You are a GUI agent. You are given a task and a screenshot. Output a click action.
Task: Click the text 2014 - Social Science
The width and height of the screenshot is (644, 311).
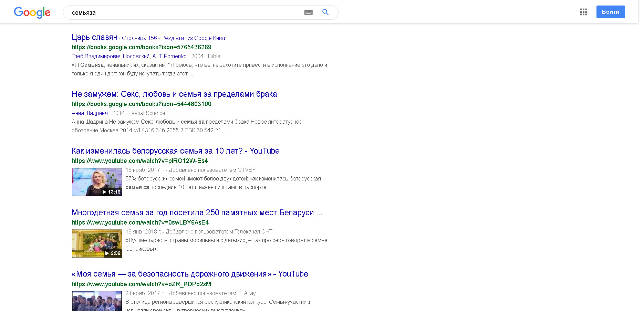point(139,113)
